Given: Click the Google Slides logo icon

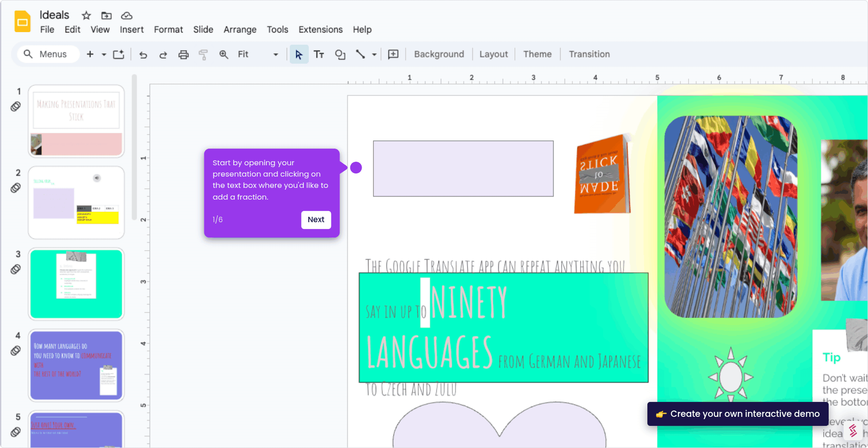Looking at the screenshot, I should pyautogui.click(x=22, y=22).
